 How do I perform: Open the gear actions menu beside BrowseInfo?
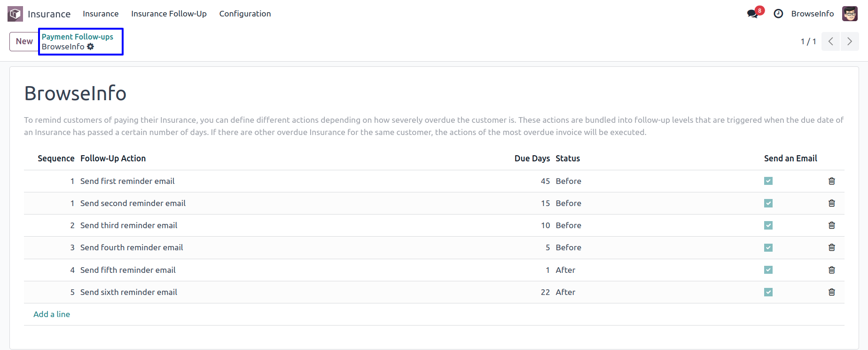click(x=91, y=47)
